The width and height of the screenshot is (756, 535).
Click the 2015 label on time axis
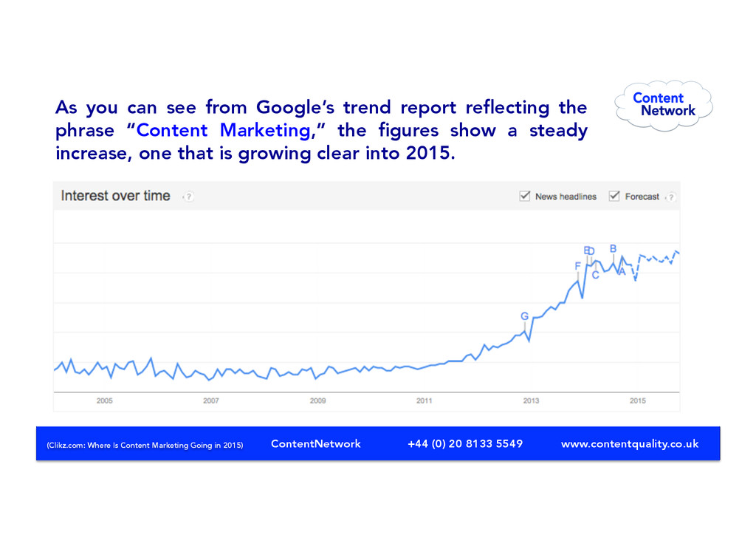click(x=637, y=401)
